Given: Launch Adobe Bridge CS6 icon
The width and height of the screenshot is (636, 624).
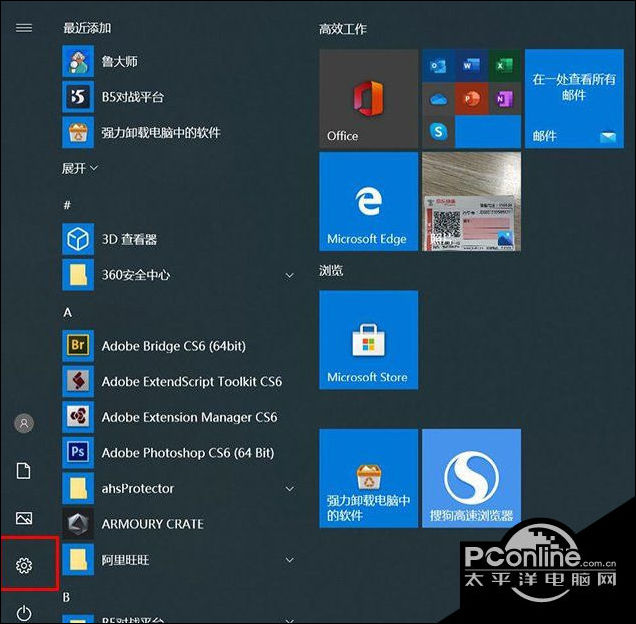Looking at the screenshot, I should pos(78,346).
